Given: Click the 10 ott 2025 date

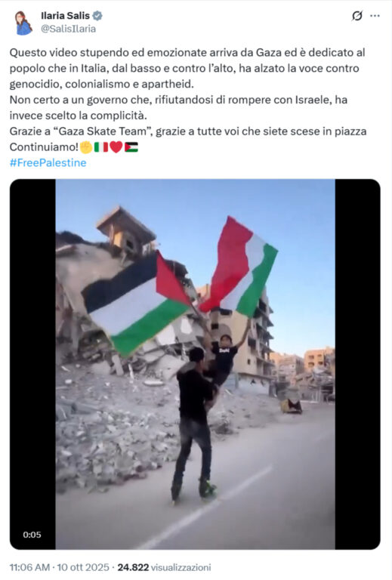Looking at the screenshot, I should (x=83, y=567).
